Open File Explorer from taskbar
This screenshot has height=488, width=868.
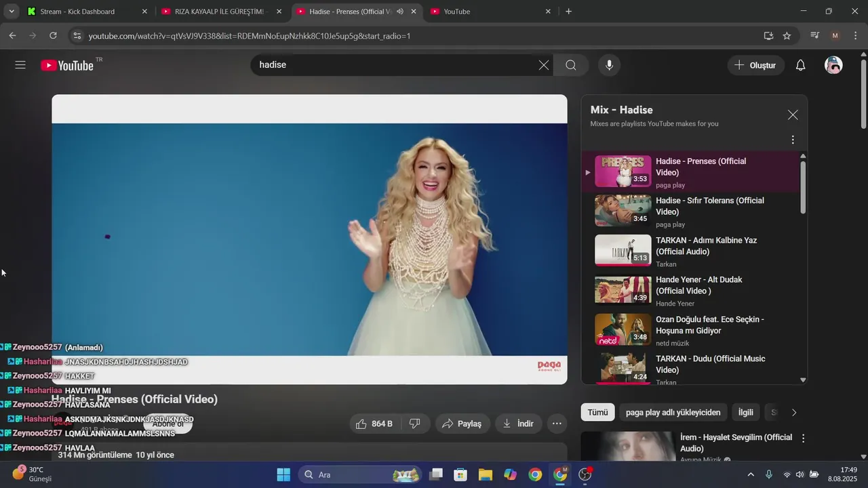coord(485,474)
